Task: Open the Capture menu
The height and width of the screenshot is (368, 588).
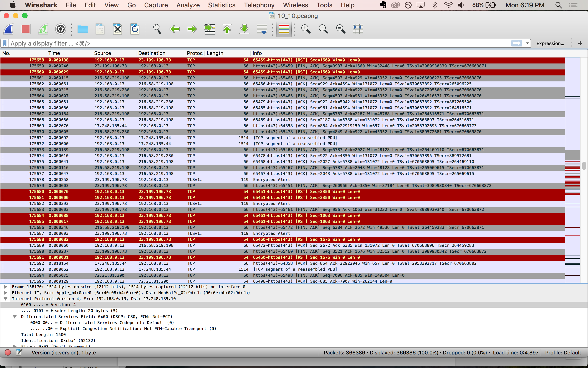Action: click(x=156, y=5)
